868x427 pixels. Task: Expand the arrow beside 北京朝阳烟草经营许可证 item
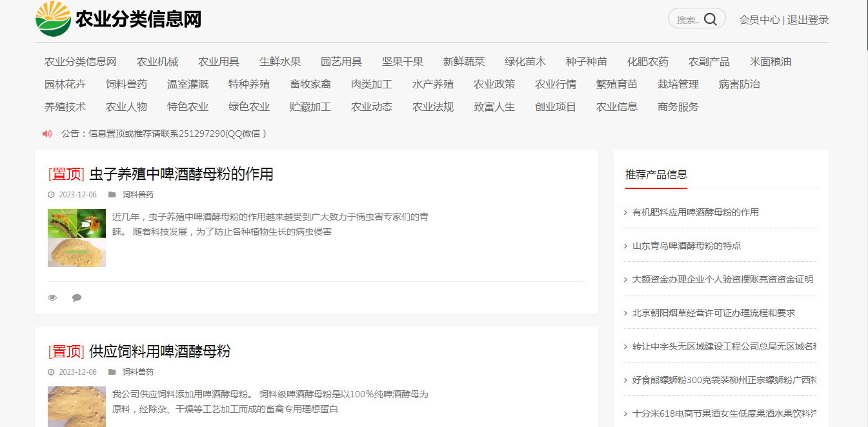click(x=625, y=312)
